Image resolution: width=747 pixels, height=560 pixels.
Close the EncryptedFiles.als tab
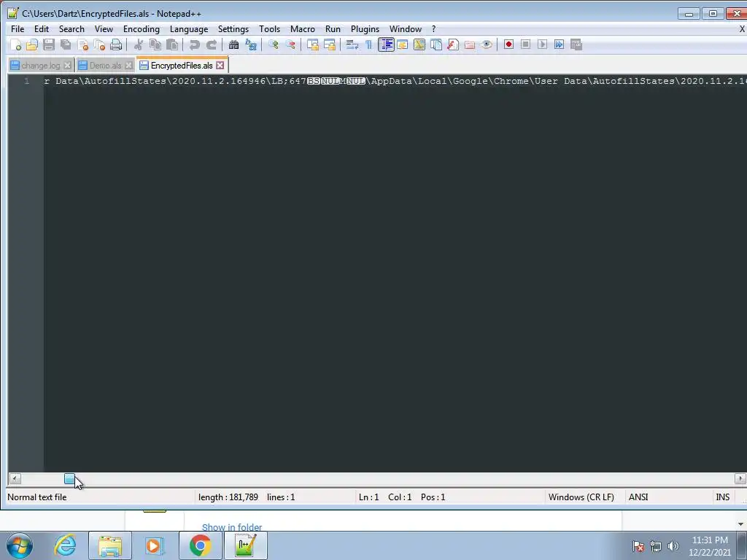pyautogui.click(x=220, y=65)
